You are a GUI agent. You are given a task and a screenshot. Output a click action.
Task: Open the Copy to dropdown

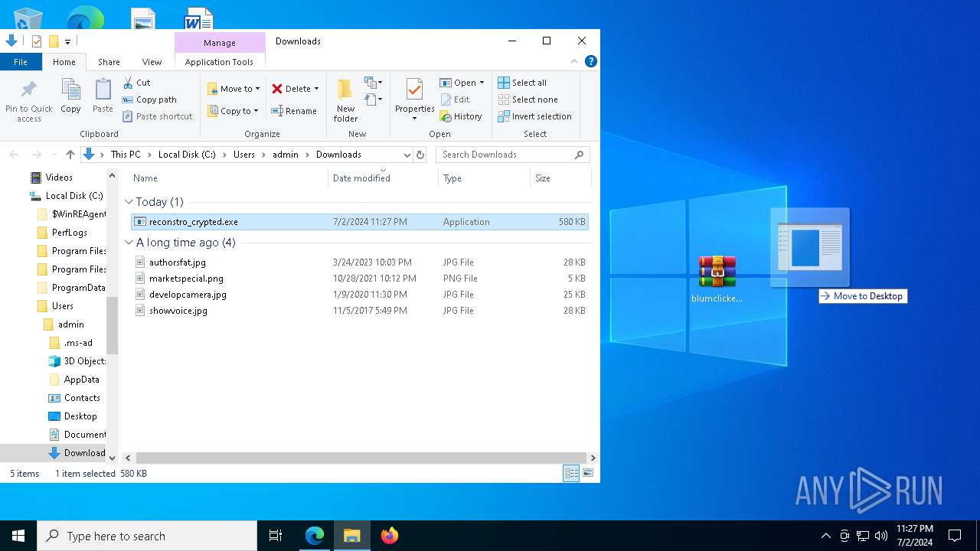click(233, 111)
